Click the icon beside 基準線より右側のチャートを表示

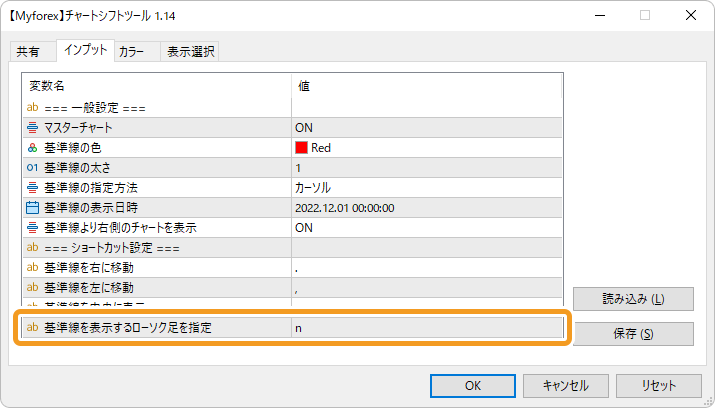pos(32,227)
